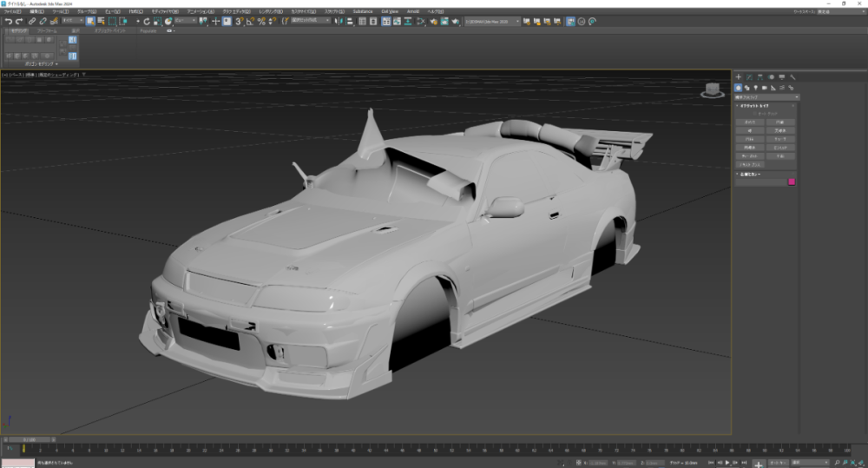Viewport: 868px width, 468px height.
Task: Open the Modify panel tab icon
Action: (748, 77)
